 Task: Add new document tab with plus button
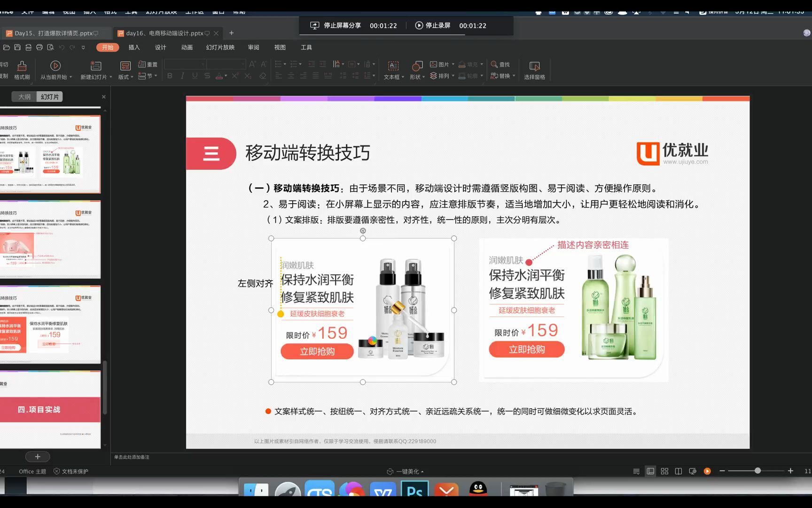click(x=231, y=33)
